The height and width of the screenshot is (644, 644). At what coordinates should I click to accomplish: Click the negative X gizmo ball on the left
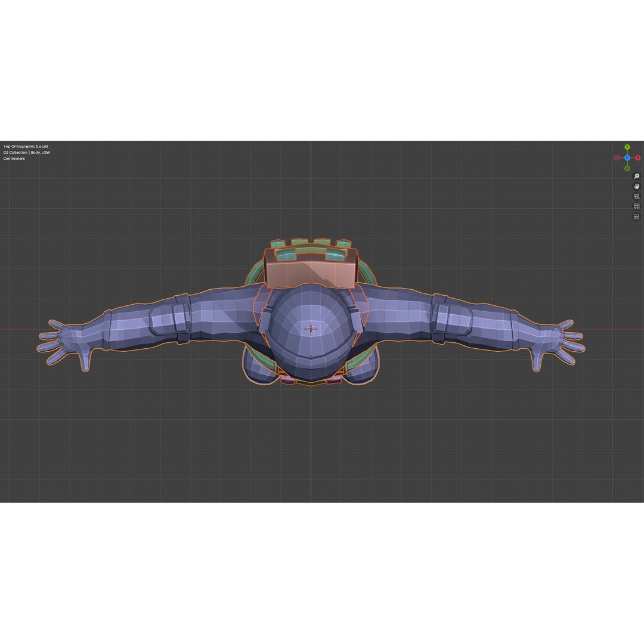point(616,157)
